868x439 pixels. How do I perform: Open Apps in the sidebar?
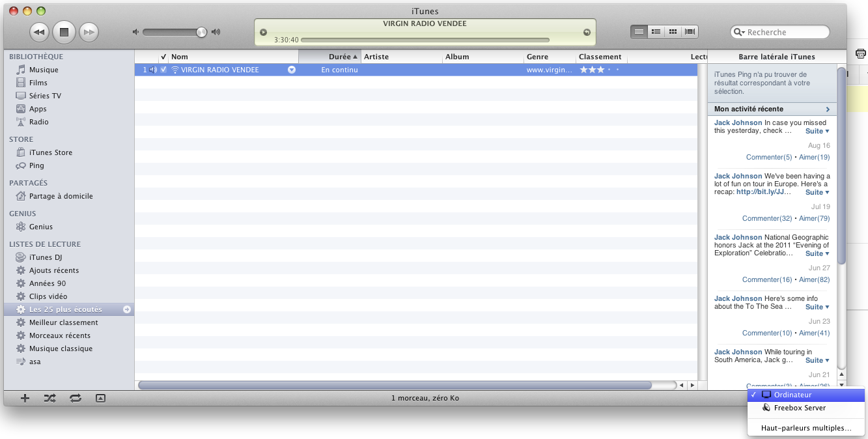pyautogui.click(x=38, y=109)
